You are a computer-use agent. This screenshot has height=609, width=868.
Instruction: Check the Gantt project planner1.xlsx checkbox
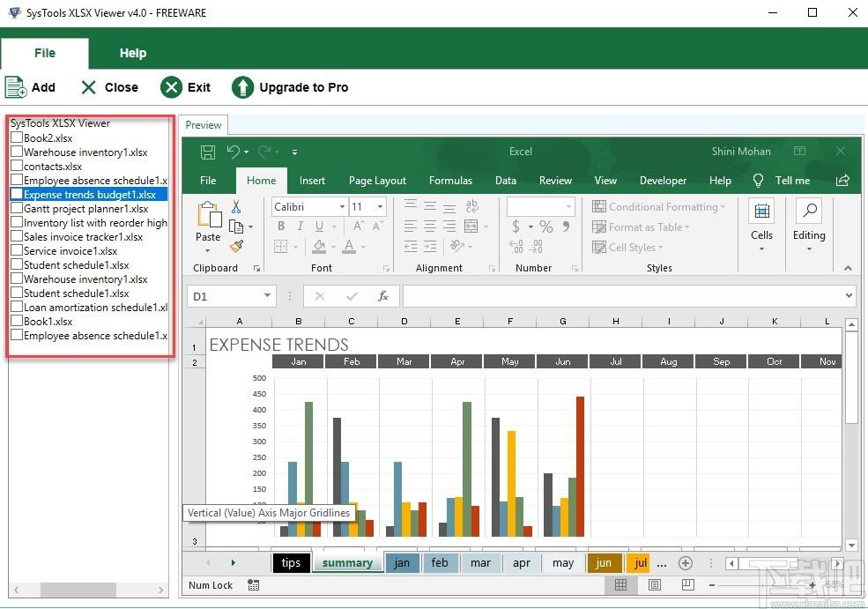17,208
